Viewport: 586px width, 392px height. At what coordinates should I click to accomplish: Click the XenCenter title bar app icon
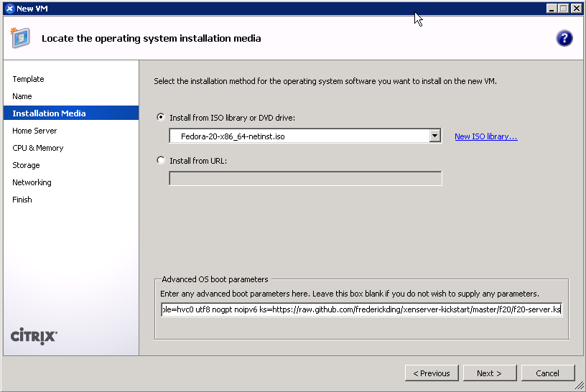(x=10, y=8)
